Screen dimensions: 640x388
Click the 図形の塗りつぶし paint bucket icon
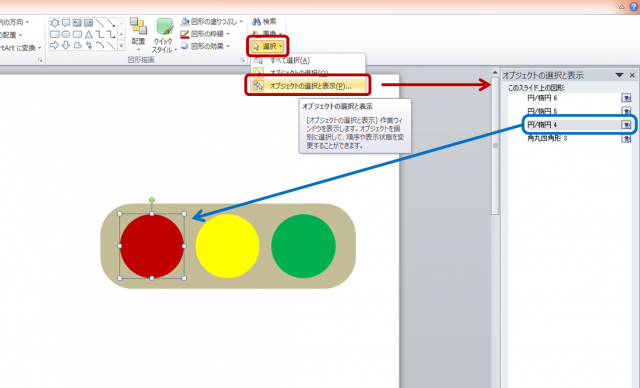coord(185,21)
